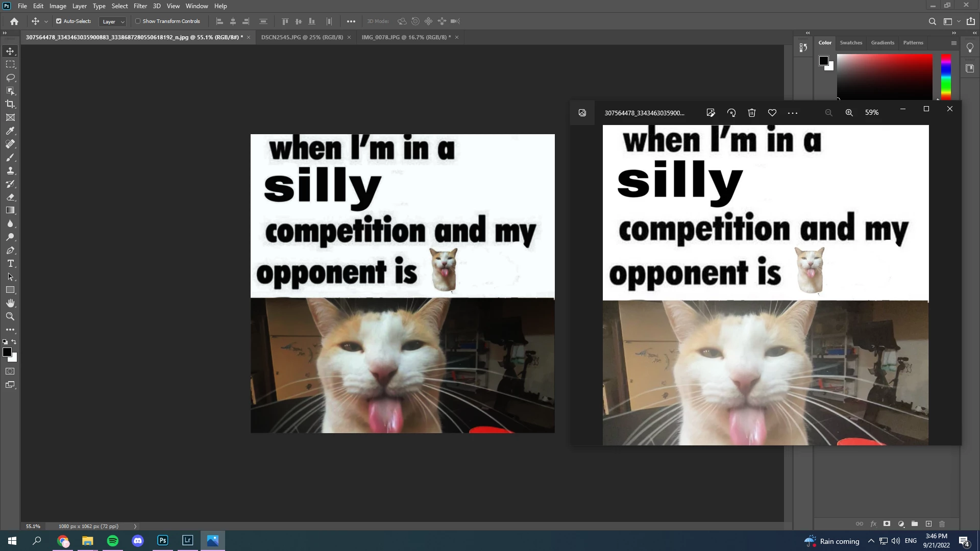Open the Color panel options menu
The height and width of the screenshot is (551, 980).
(x=953, y=43)
